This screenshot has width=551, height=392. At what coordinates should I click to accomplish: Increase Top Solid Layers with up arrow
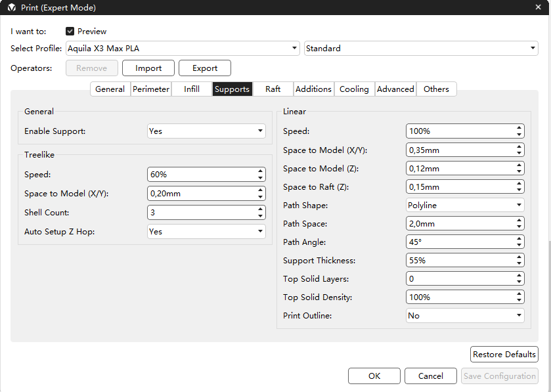click(519, 276)
